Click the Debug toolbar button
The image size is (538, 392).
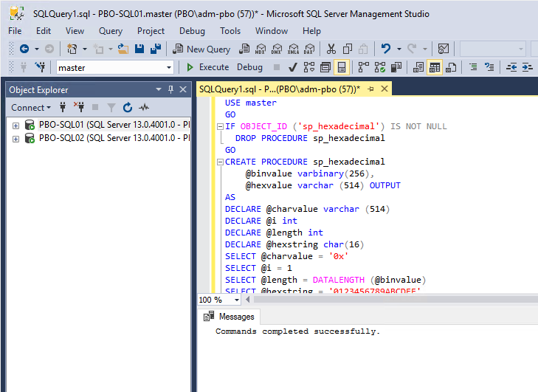pyautogui.click(x=249, y=67)
